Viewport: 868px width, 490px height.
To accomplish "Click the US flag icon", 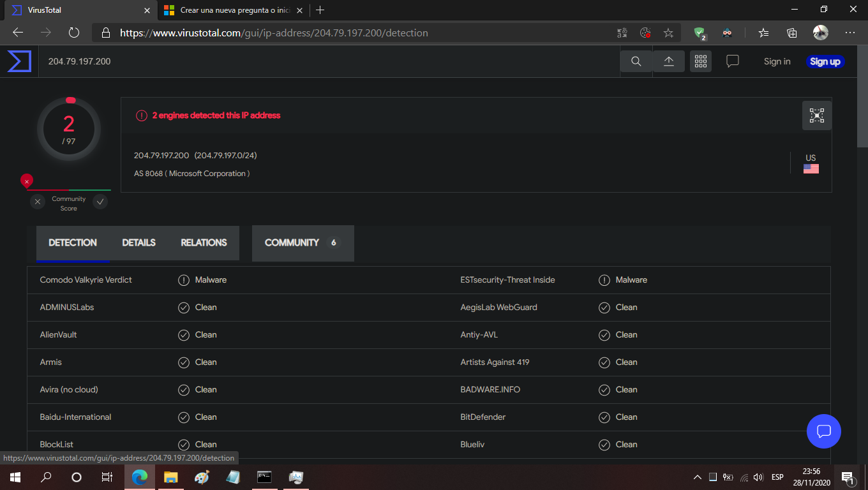I will pos(811,168).
